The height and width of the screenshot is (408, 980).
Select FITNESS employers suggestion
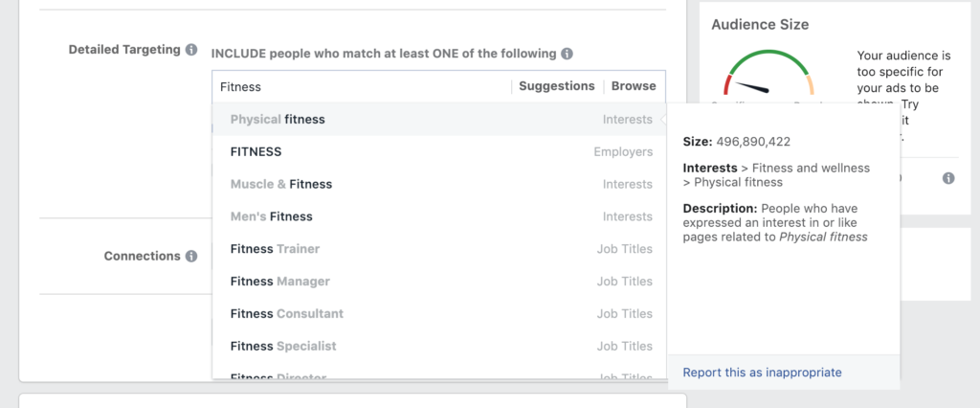point(256,151)
